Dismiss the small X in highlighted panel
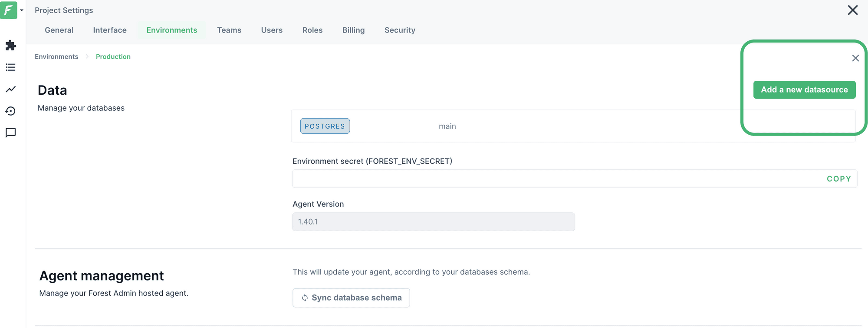 tap(855, 58)
